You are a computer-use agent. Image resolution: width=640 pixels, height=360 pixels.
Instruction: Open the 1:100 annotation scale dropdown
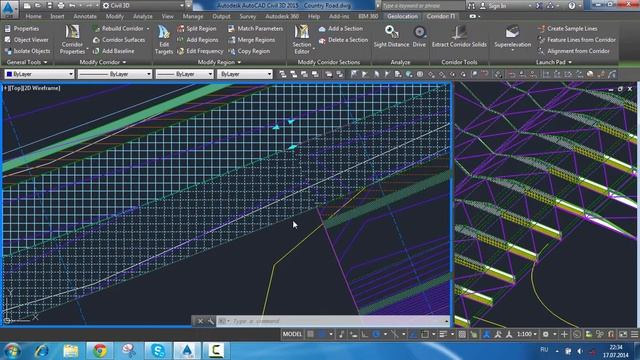(x=527, y=334)
